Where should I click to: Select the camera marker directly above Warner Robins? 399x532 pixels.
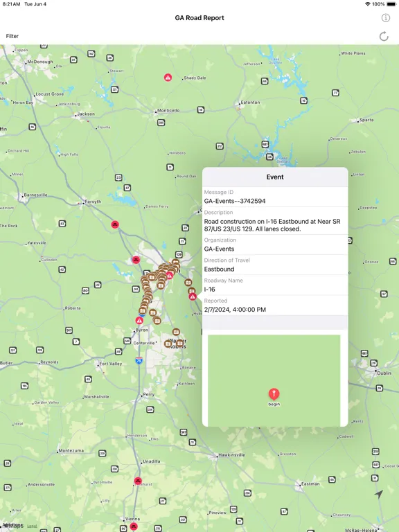click(x=176, y=332)
